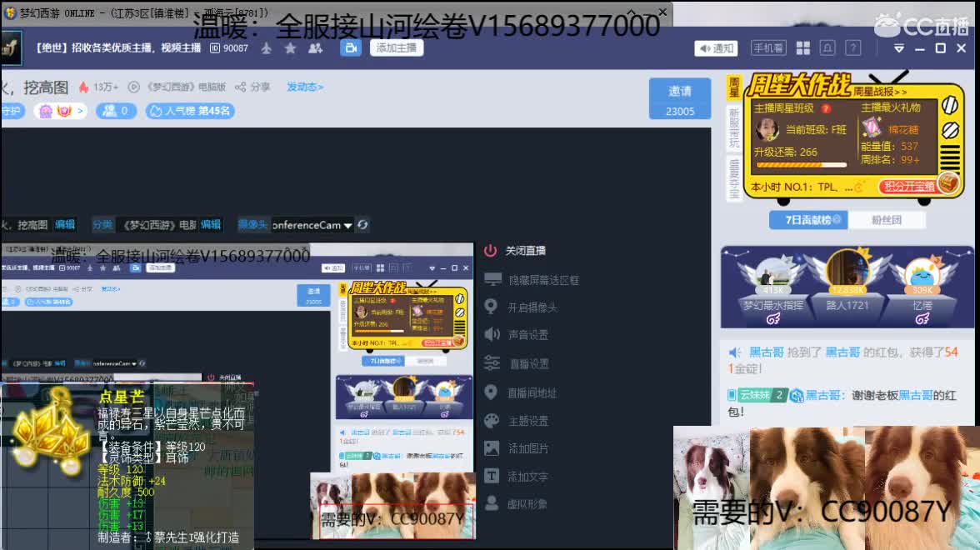This screenshot has width=980, height=550.
Task: Click the 棉花糖 gift icon
Action: [x=871, y=127]
